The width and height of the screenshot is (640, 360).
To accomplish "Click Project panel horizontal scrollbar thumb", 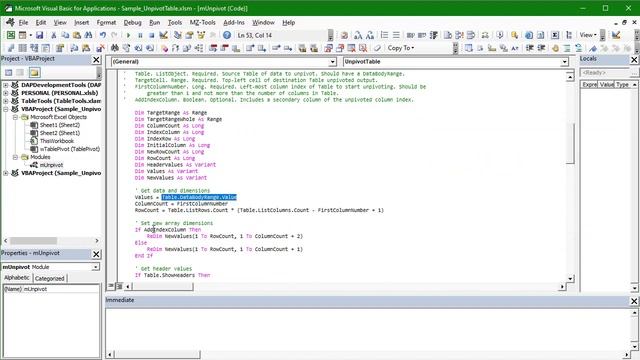I will tap(33, 241).
